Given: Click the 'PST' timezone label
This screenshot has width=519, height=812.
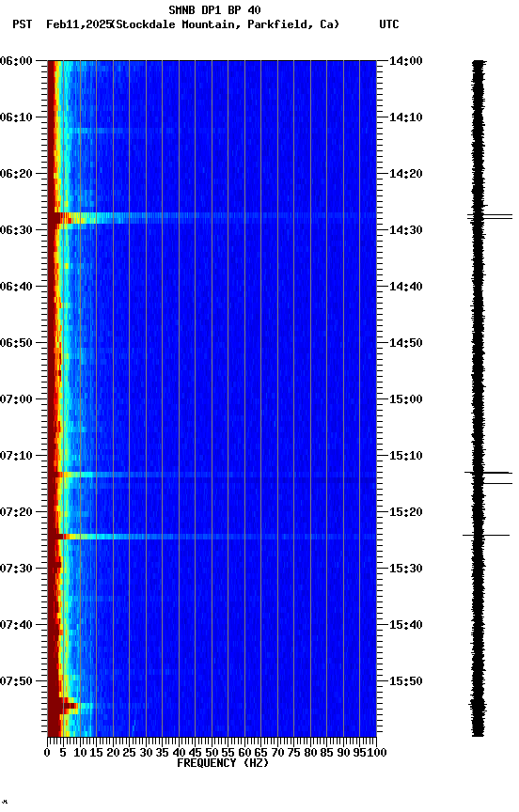Looking at the screenshot, I should tap(23, 24).
